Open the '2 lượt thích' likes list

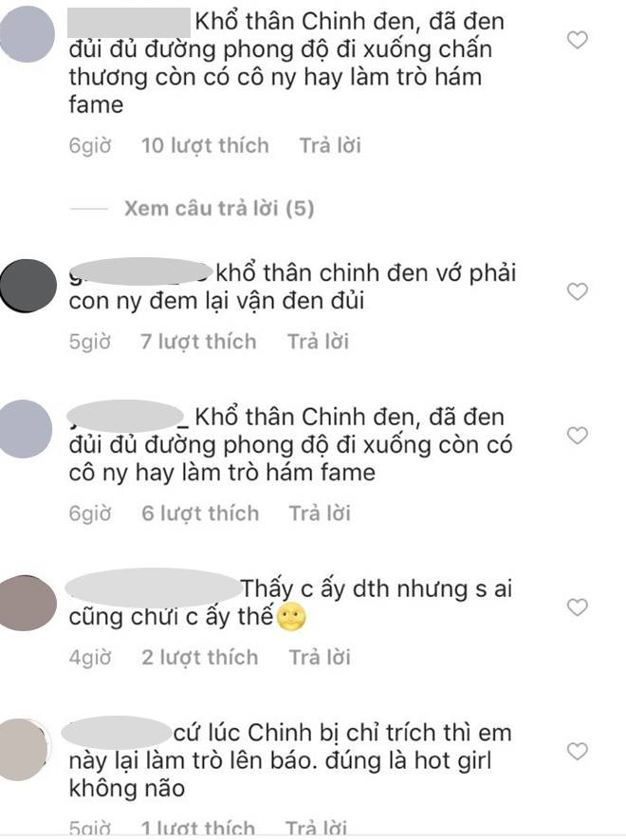200,658
